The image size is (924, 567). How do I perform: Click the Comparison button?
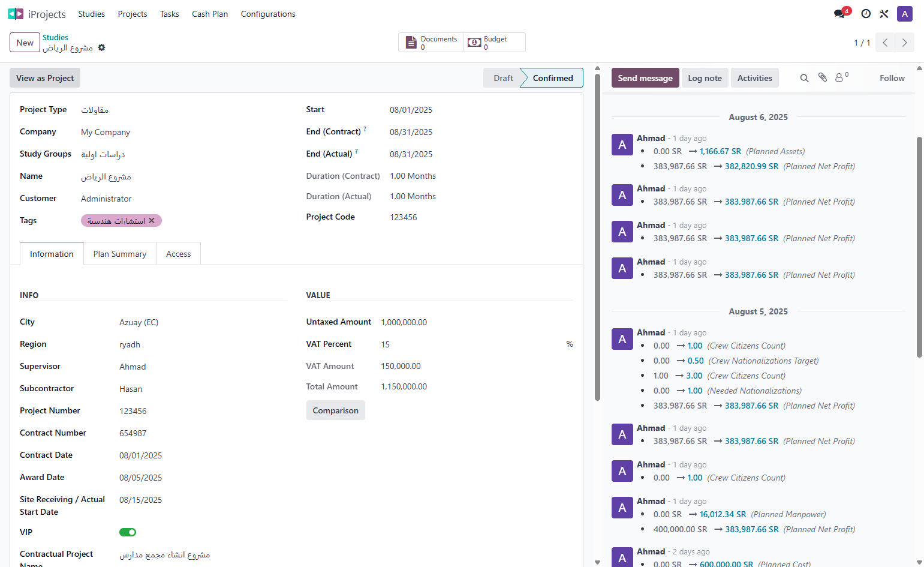pos(335,410)
